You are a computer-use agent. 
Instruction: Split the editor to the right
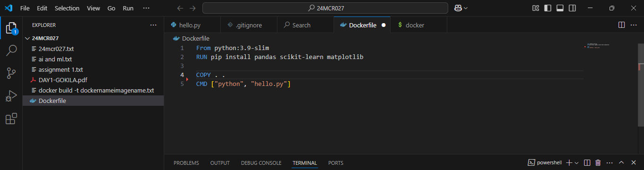[621, 25]
